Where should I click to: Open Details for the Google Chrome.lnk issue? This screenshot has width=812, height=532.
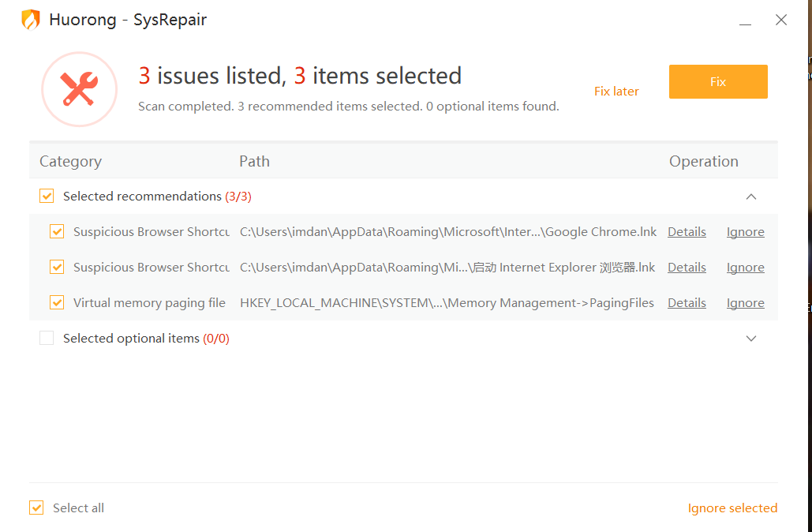coord(686,231)
